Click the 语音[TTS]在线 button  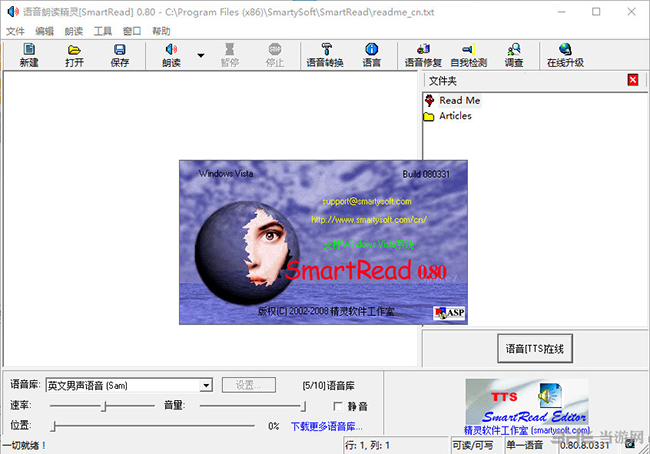pyautogui.click(x=535, y=348)
